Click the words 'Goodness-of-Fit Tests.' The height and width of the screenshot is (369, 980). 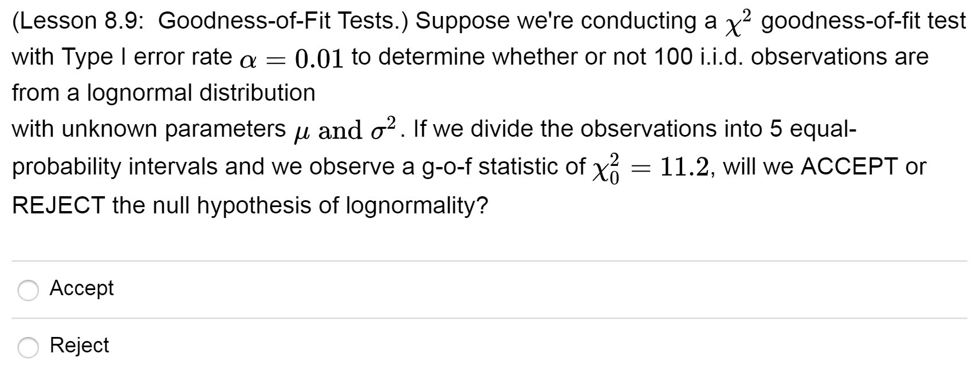pos(284,21)
